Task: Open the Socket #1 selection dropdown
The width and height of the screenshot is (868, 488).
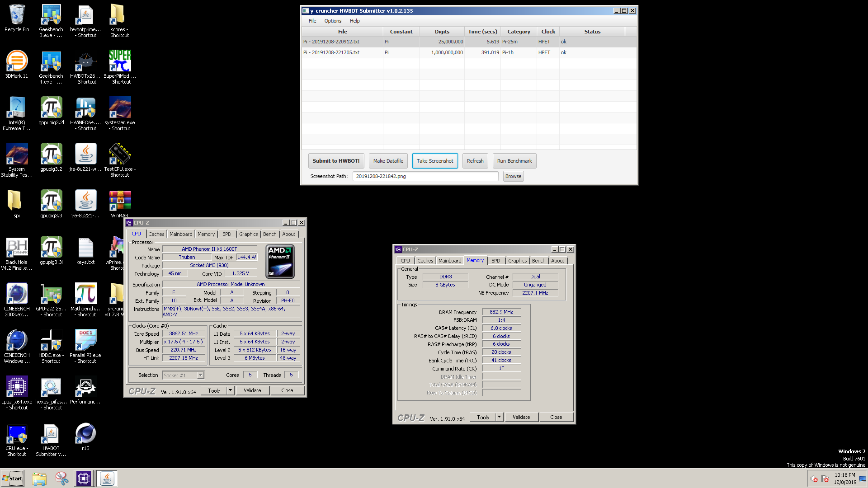Action: (x=184, y=375)
